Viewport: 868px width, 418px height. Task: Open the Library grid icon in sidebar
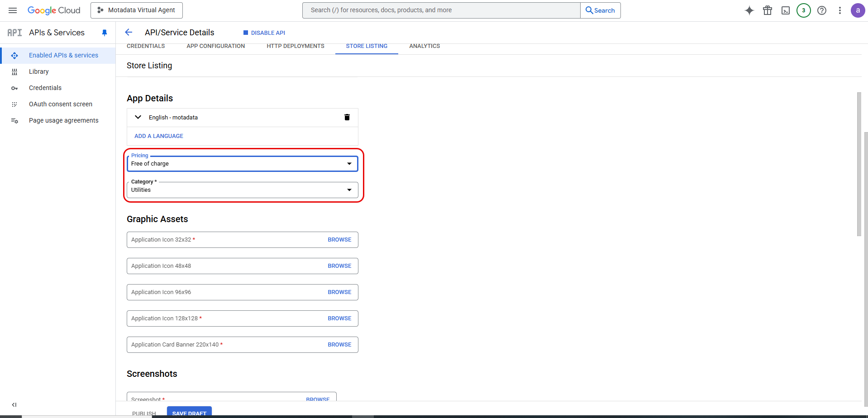[x=14, y=71]
